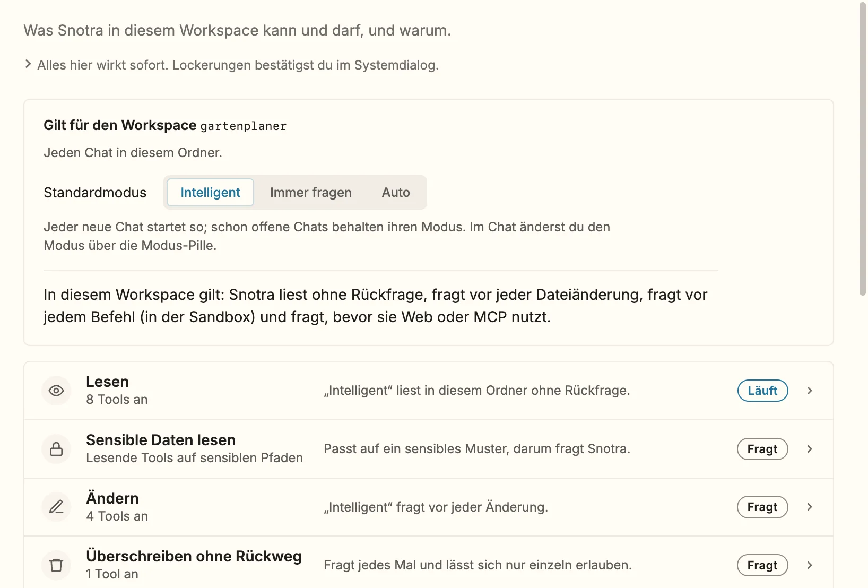Image resolution: width=868 pixels, height=588 pixels.
Task: Click the vertical scrollbar on the right edge
Action: pyautogui.click(x=863, y=149)
